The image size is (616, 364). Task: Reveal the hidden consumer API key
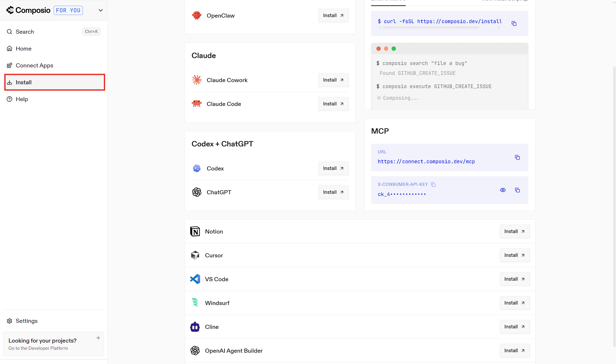tap(503, 190)
